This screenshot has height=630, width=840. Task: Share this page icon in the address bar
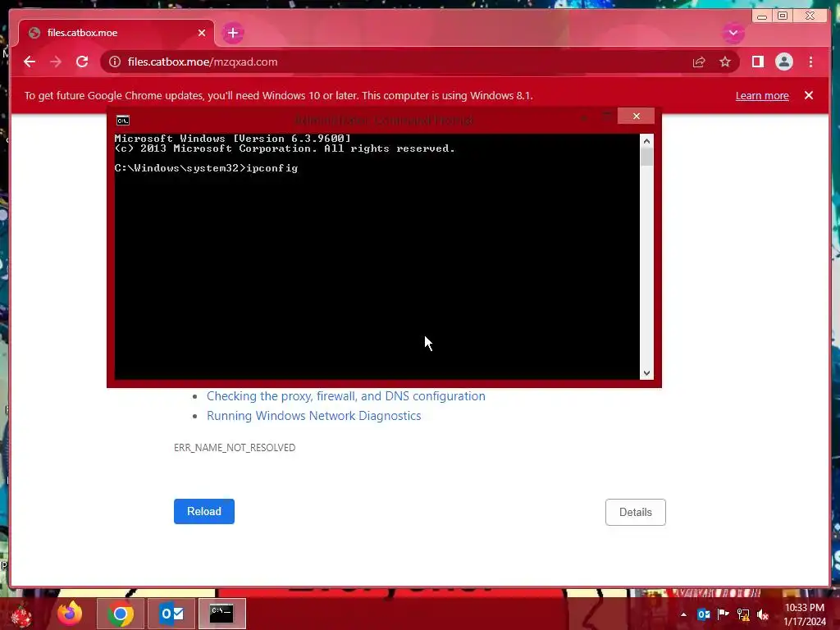coord(699,62)
